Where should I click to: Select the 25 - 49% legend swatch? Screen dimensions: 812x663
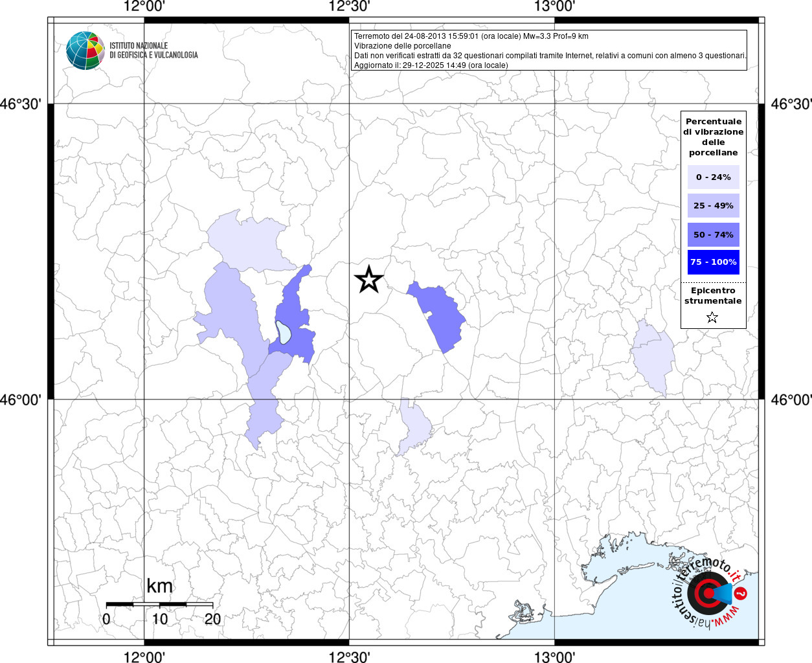[713, 205]
